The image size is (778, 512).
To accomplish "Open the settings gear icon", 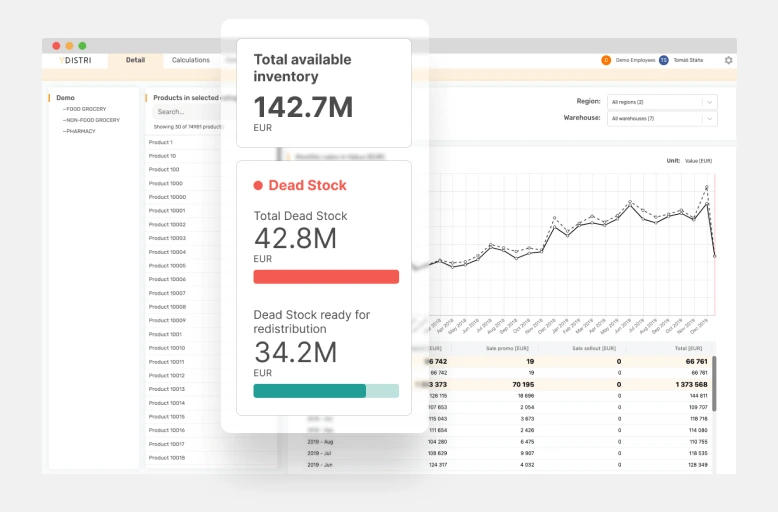I will pyautogui.click(x=728, y=60).
